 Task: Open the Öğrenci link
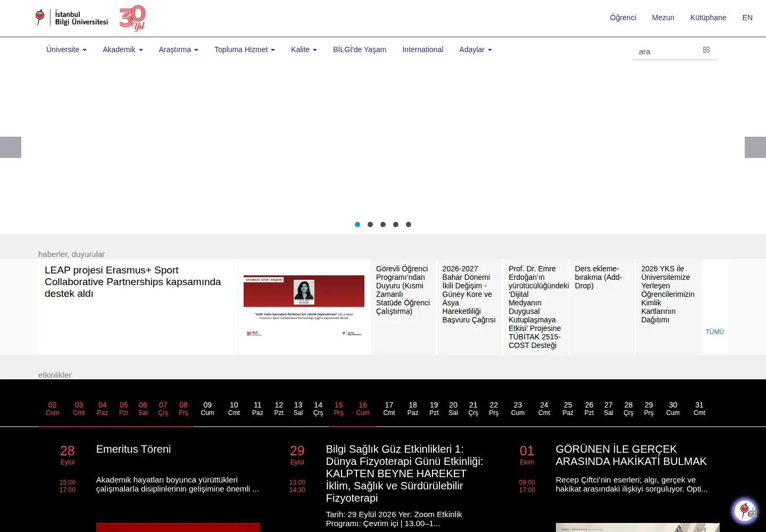(623, 18)
